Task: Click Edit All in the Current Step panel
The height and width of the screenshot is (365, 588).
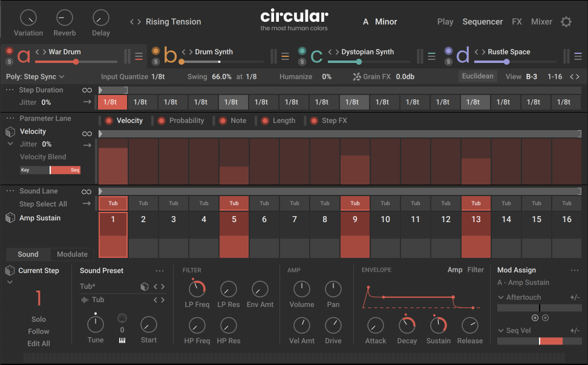Action: [x=38, y=343]
